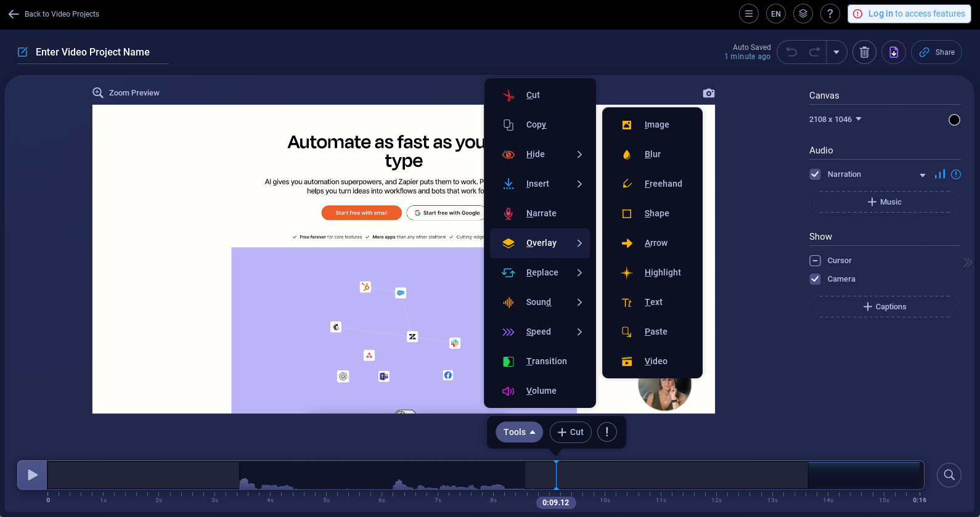The image size is (980, 517).
Task: Take a snapshot with the camera icon
Action: (x=709, y=93)
